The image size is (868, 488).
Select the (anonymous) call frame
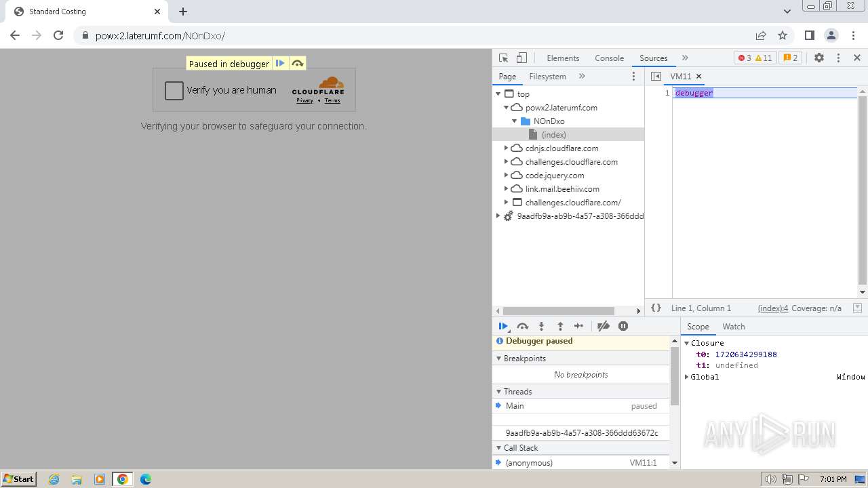tap(581, 463)
